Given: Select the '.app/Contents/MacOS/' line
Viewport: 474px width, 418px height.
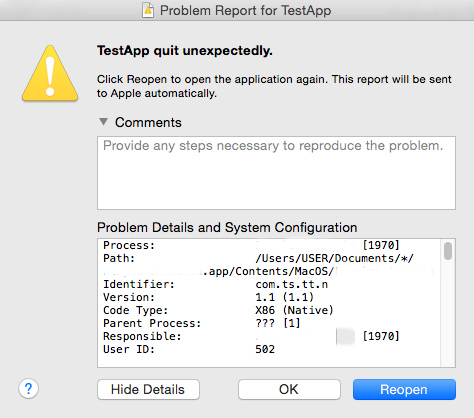Looking at the screenshot, I should (x=268, y=271).
